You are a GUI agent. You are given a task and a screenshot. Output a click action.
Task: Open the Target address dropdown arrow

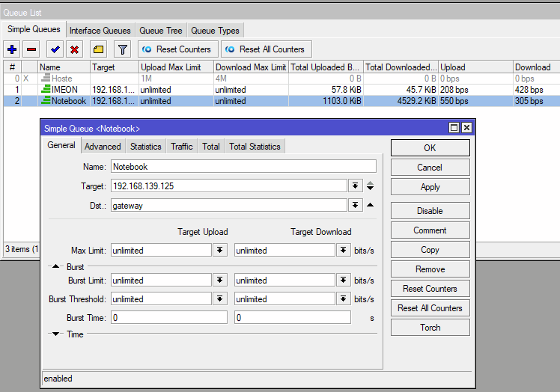point(355,186)
